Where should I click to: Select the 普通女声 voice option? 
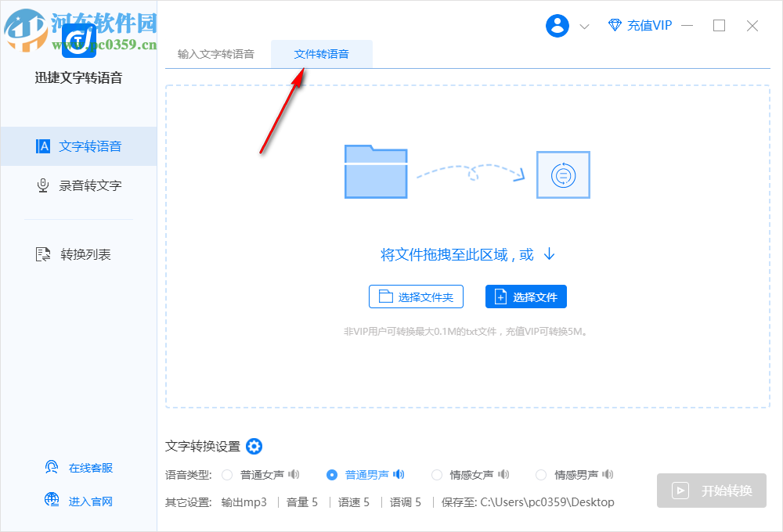227,474
